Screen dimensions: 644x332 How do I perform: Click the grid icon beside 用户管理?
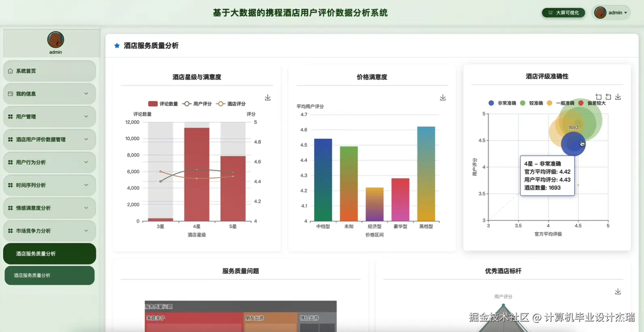[11, 117]
